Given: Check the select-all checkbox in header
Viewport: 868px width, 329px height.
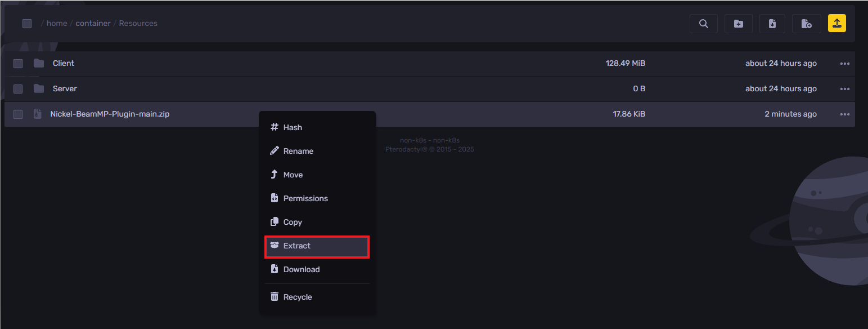Looking at the screenshot, I should pos(27,24).
